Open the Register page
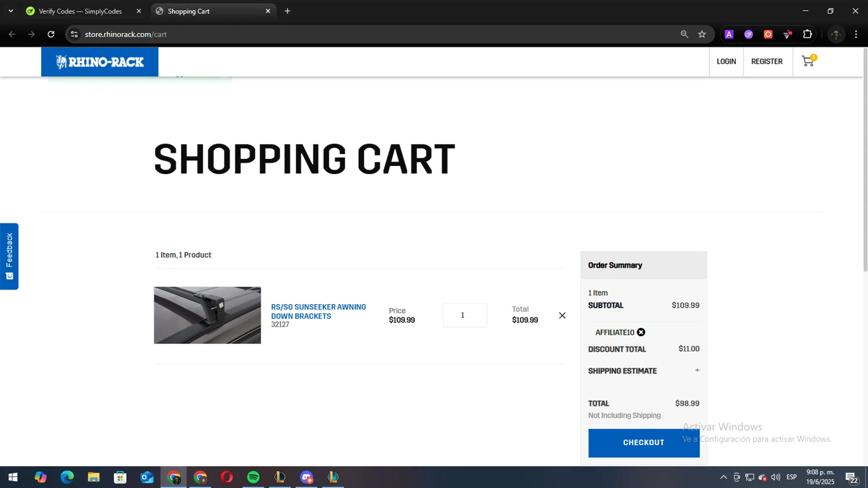The height and width of the screenshot is (488, 868). pyautogui.click(x=767, y=61)
